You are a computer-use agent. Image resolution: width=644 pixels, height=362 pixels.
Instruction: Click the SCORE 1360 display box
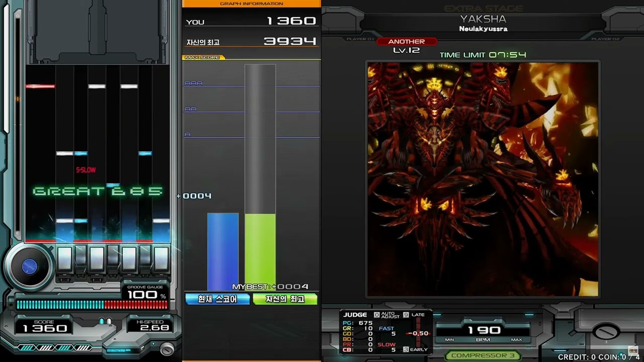[44, 325]
